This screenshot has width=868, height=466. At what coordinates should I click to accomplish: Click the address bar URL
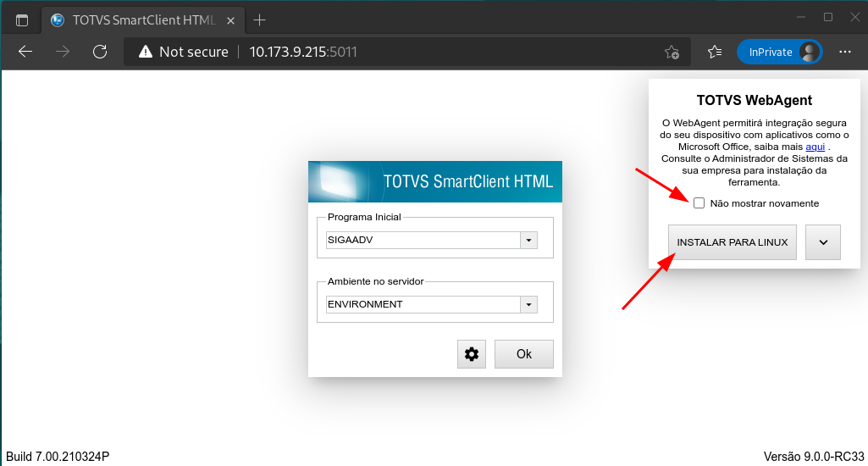[303, 52]
